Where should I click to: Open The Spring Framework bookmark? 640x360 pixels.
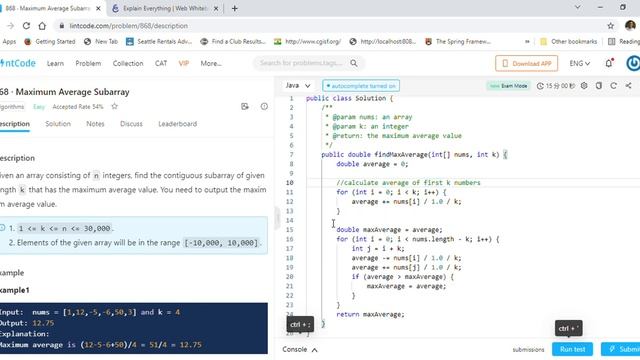(x=458, y=42)
